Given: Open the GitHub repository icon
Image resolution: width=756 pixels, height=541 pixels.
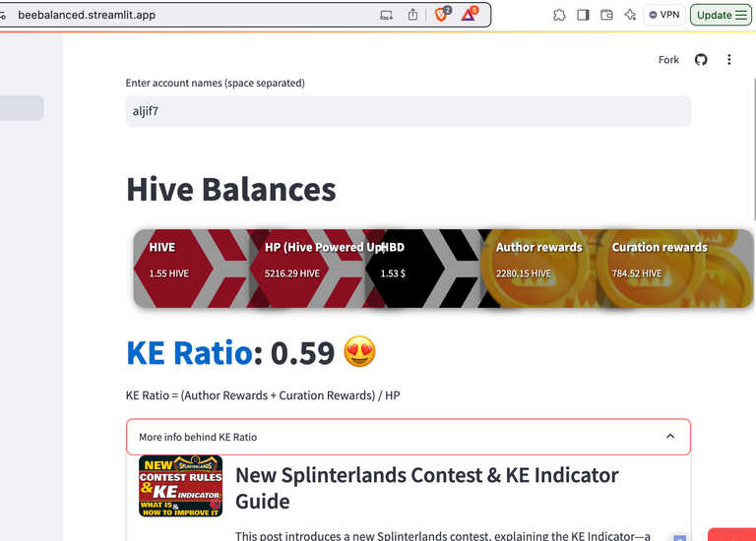Looking at the screenshot, I should point(701,60).
